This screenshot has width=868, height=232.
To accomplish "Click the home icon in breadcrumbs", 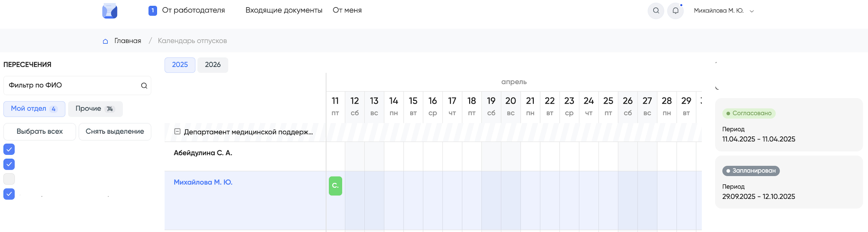I will coord(105,41).
